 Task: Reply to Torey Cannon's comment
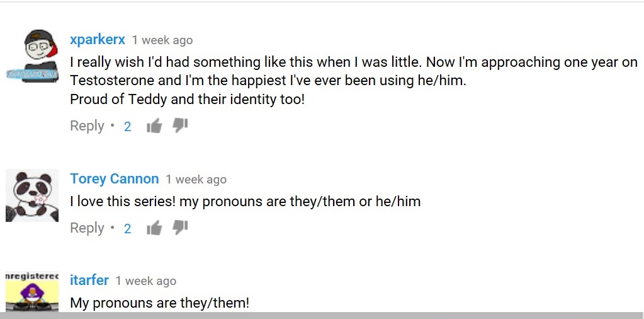click(87, 228)
